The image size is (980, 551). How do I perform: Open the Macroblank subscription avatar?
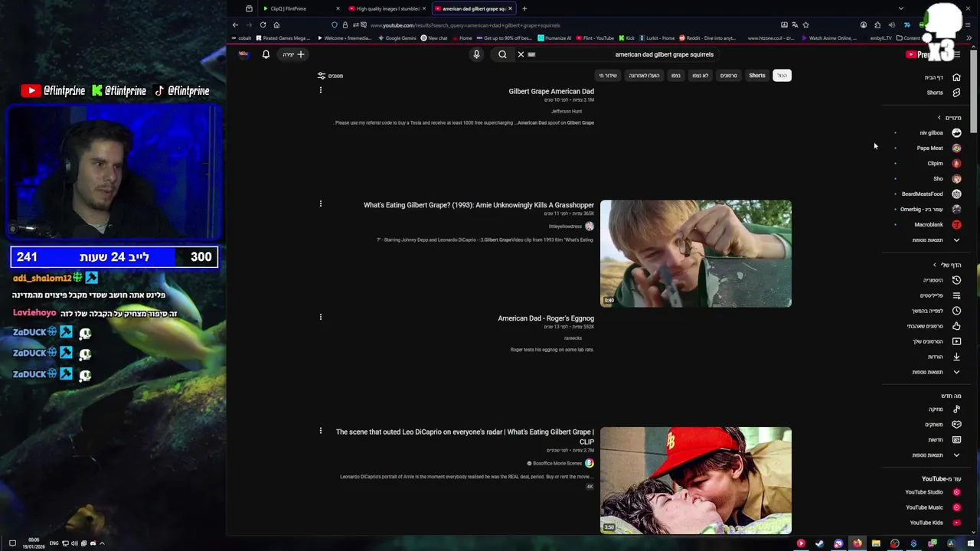(956, 224)
